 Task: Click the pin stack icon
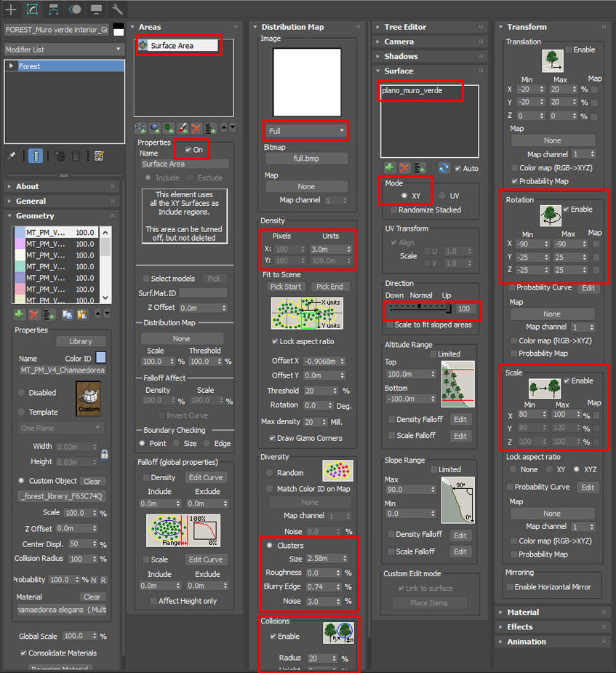[x=12, y=156]
